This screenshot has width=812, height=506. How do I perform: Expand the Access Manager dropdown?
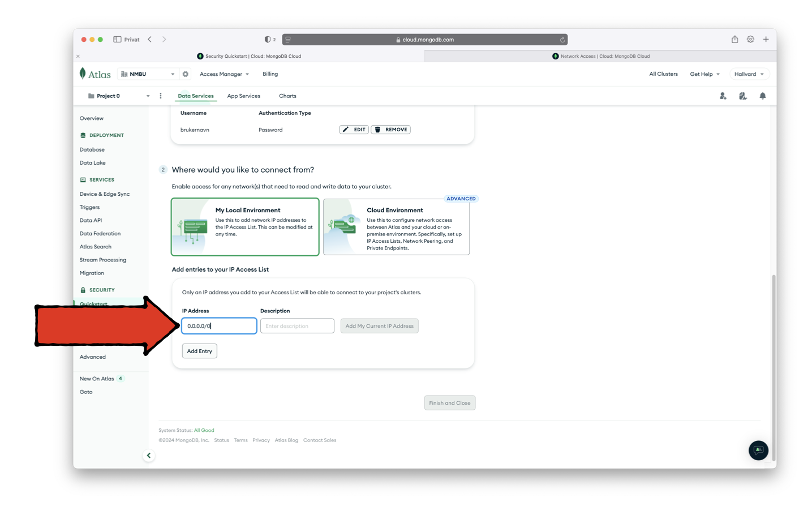(x=224, y=74)
